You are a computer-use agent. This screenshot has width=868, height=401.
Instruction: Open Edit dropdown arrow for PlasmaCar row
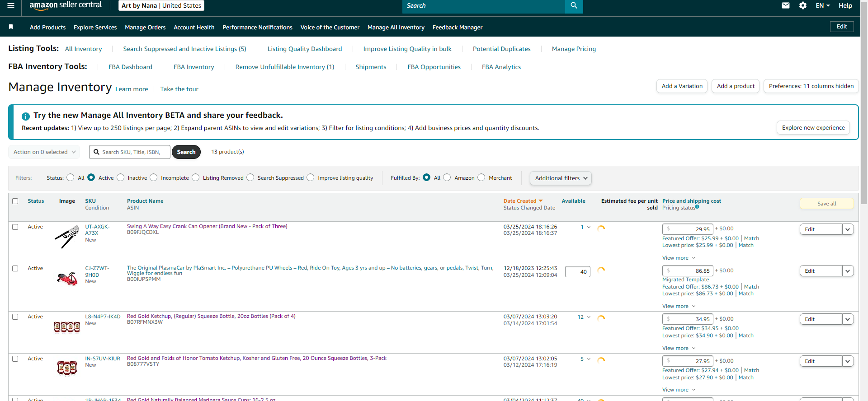[x=848, y=271]
